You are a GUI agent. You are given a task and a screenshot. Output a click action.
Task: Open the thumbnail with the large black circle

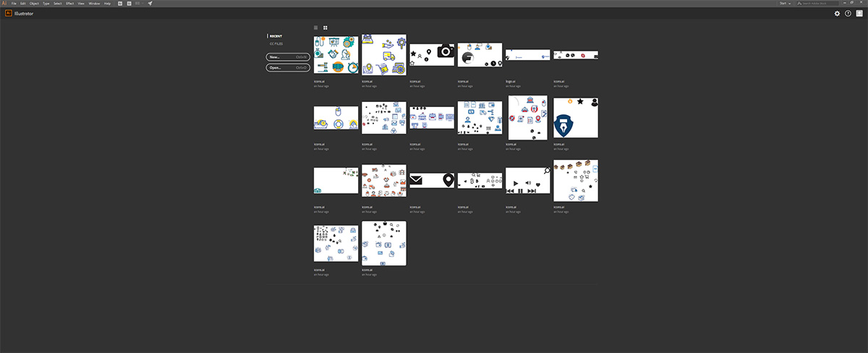click(x=480, y=55)
